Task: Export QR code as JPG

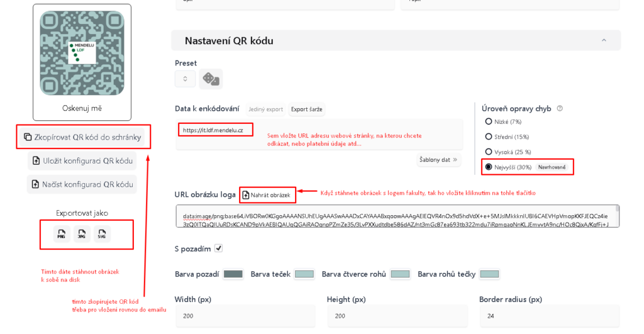Action: [82, 234]
